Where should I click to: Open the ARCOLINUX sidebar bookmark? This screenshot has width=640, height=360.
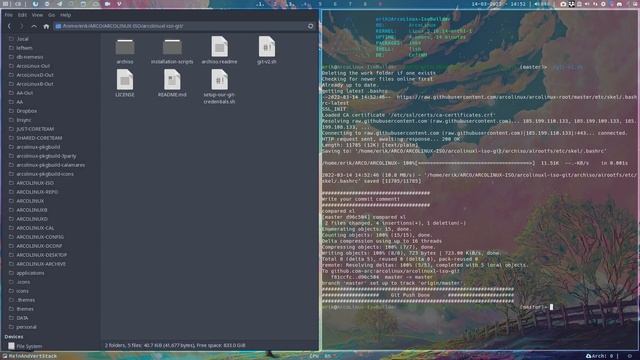[30, 201]
